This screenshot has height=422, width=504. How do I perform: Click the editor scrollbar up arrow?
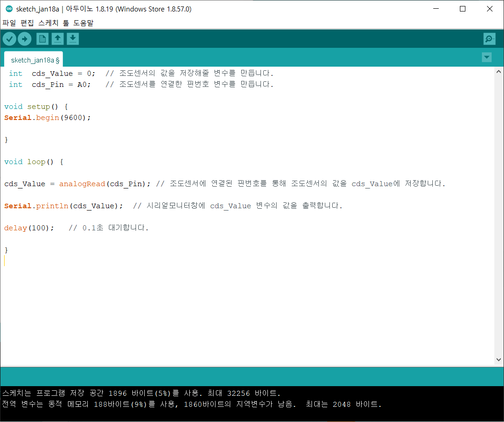click(x=498, y=72)
